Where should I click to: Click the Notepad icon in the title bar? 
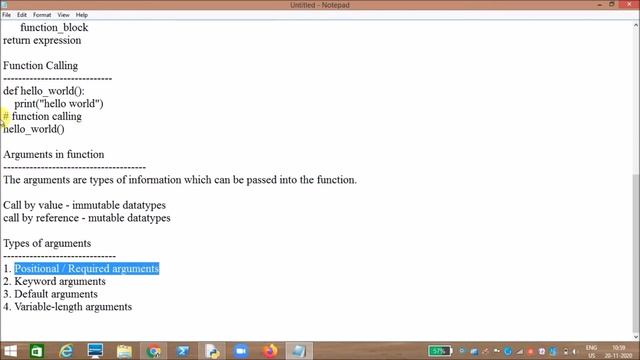coord(4,5)
